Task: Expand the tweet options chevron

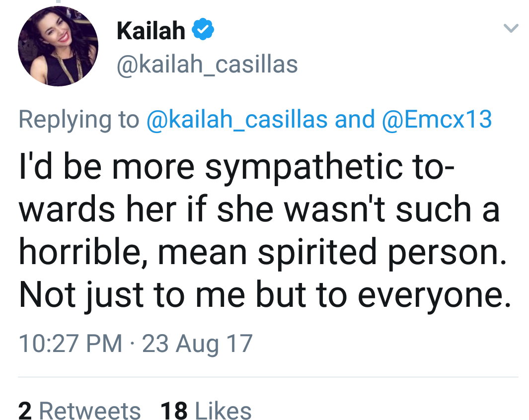Action: click(511, 28)
